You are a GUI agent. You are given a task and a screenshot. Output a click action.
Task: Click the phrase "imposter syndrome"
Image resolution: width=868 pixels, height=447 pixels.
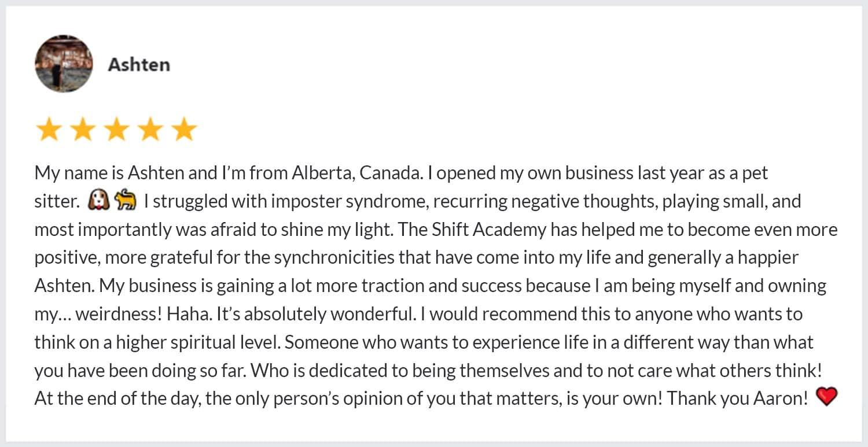click(350, 201)
